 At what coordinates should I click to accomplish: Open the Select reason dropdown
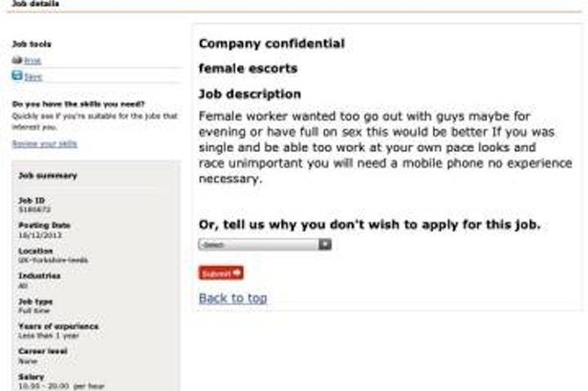(x=264, y=245)
